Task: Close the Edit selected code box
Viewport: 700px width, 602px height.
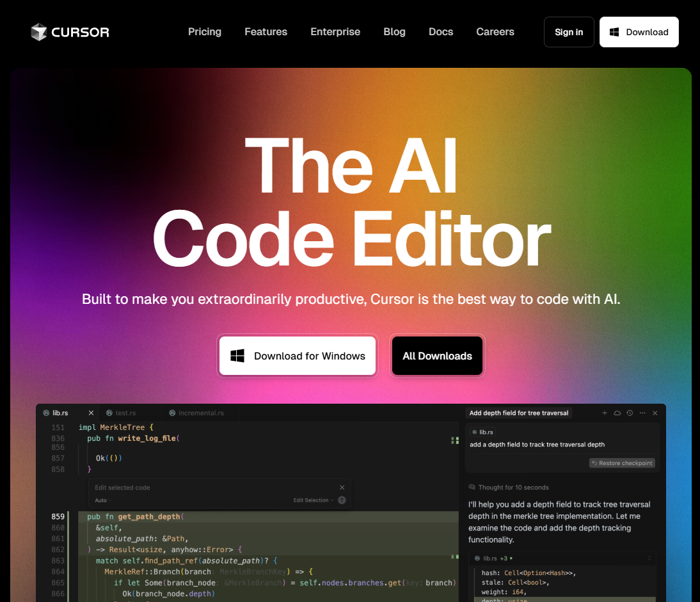Action: click(342, 487)
